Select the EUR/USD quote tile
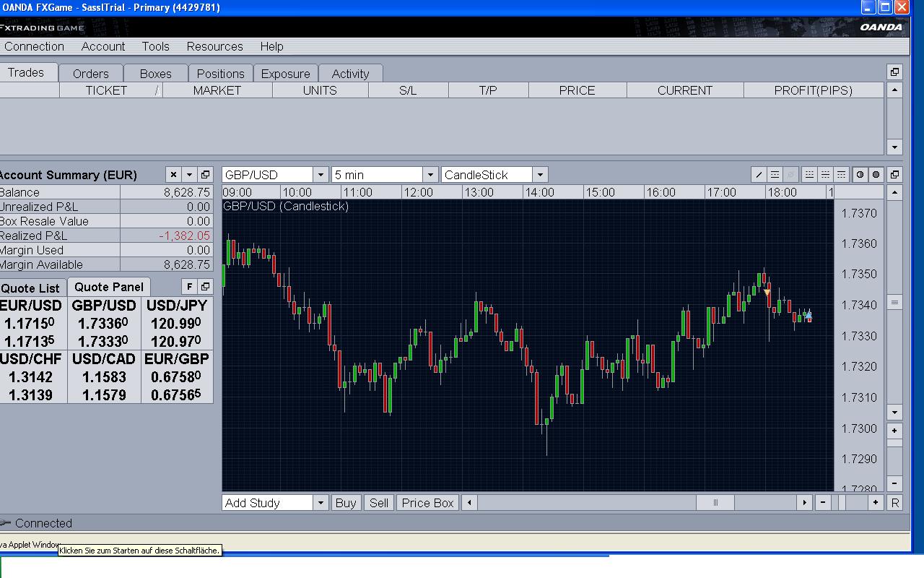This screenshot has width=924, height=578. point(32,323)
